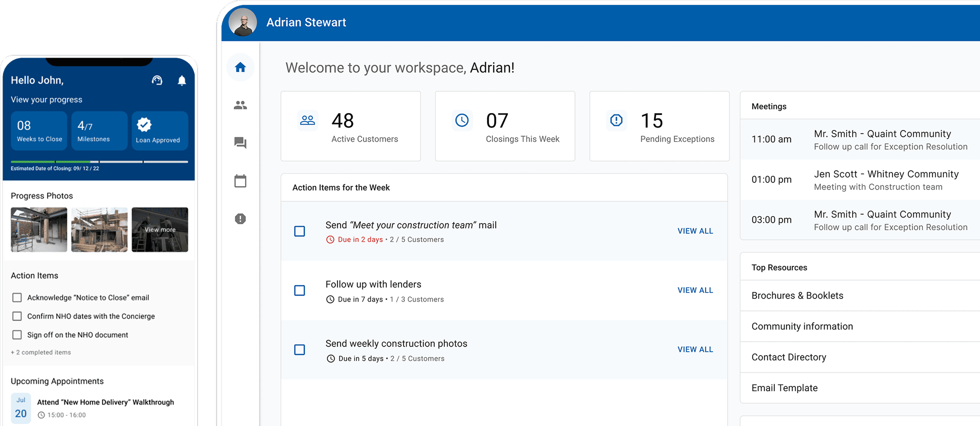
Task: Open the Customers people icon in the sidebar
Action: coord(240,105)
